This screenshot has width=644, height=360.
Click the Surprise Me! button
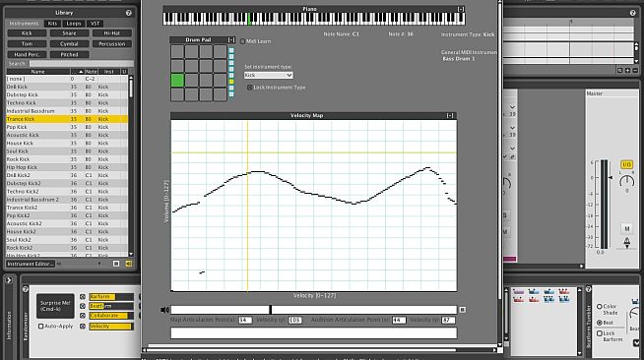[55, 306]
